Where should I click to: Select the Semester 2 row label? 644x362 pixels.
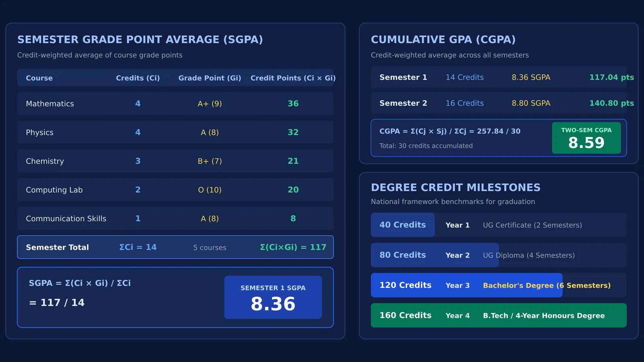pyautogui.click(x=403, y=103)
